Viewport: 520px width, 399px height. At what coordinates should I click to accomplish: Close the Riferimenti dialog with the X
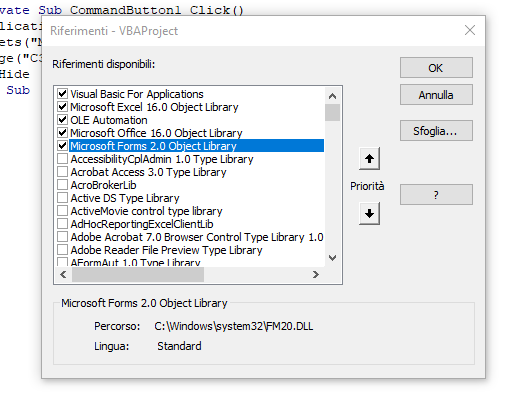click(x=470, y=30)
